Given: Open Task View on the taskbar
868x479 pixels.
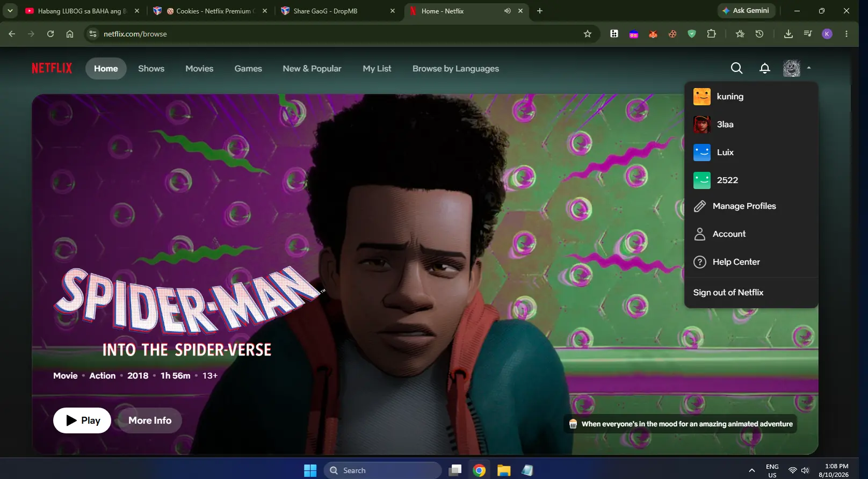Looking at the screenshot, I should click(x=455, y=470).
